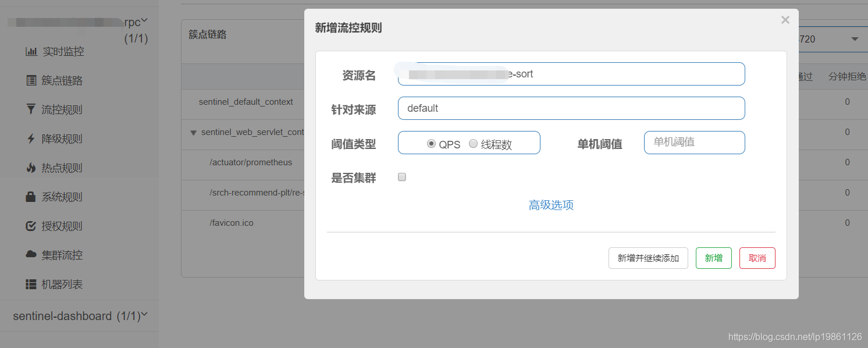Click the 系统规则 lock icon
Viewport: 868px width, 348px height.
point(31,197)
